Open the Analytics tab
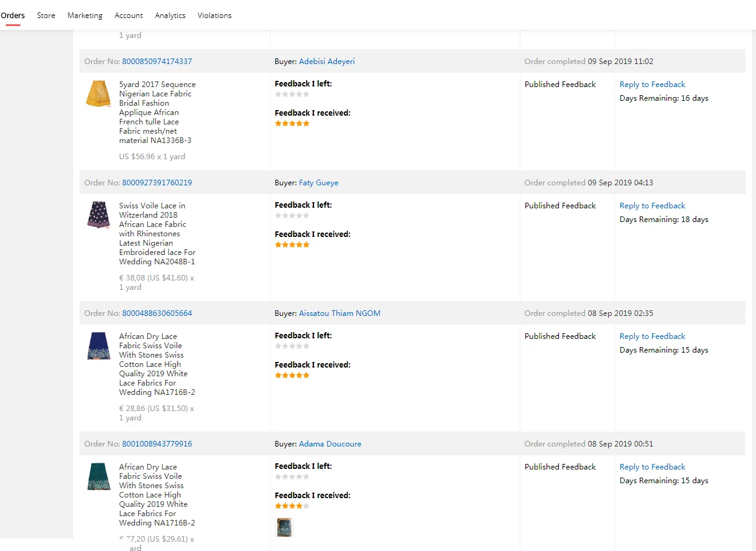 pos(170,16)
